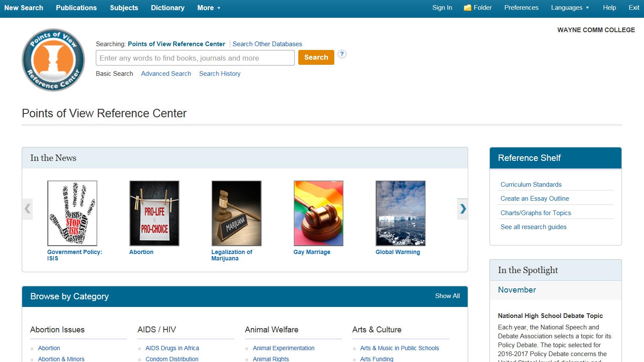Click Animal Welfare category heading
644x362 pixels.
click(x=272, y=330)
